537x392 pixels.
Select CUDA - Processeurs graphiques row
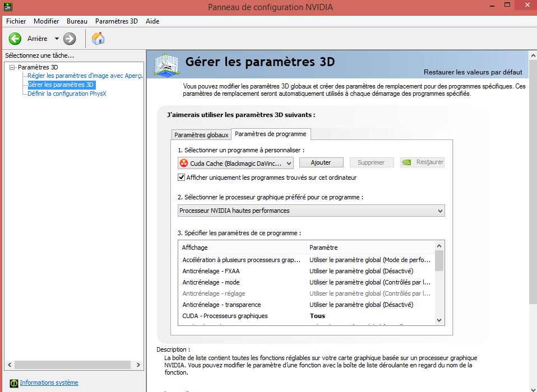click(x=307, y=316)
